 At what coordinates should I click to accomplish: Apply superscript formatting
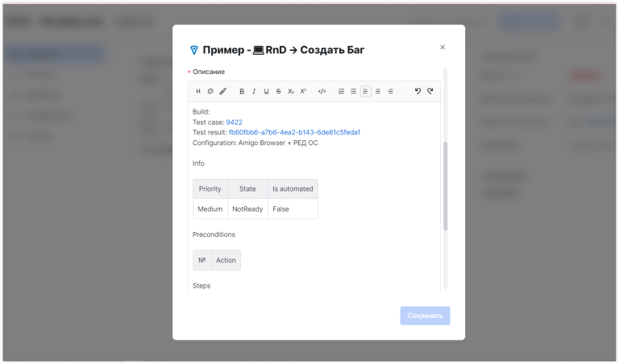click(303, 92)
